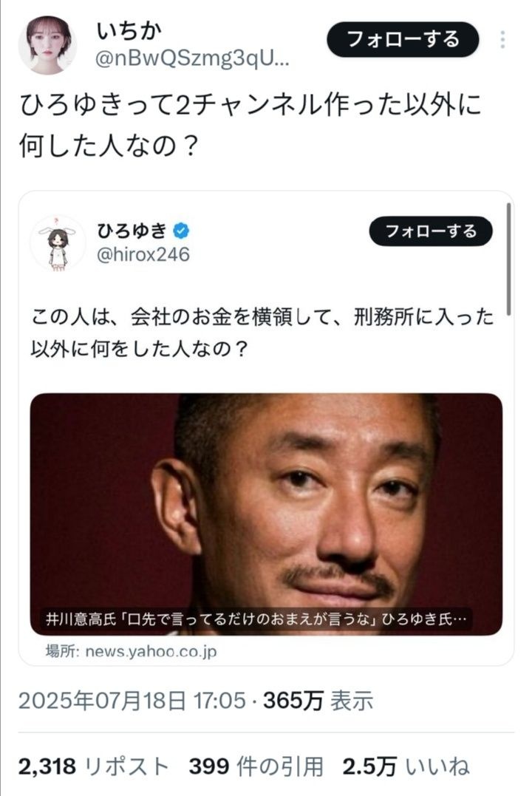The image size is (532, 796).
Task: Tap ひろゆき's bunny avatar in quoted post
Action: (58, 243)
